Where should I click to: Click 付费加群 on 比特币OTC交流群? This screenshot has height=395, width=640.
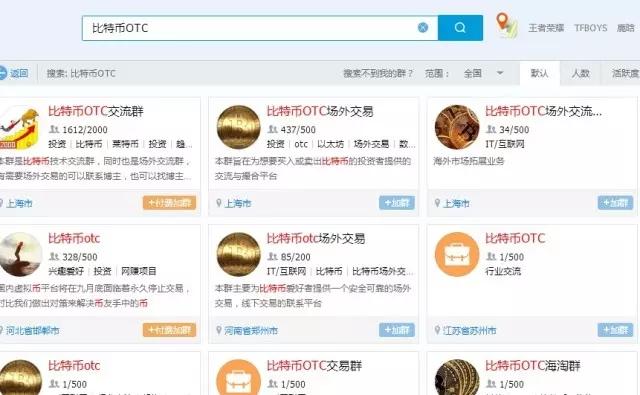tap(169, 203)
